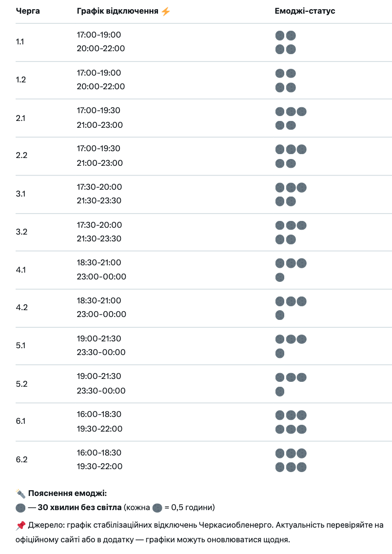Click the 17:30-20:00 time in row 3.2
The image size is (392, 554).
[x=99, y=225]
